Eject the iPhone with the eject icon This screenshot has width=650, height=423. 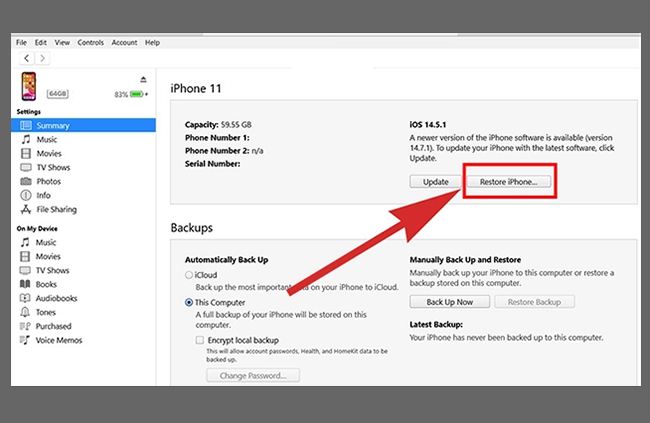[143, 79]
